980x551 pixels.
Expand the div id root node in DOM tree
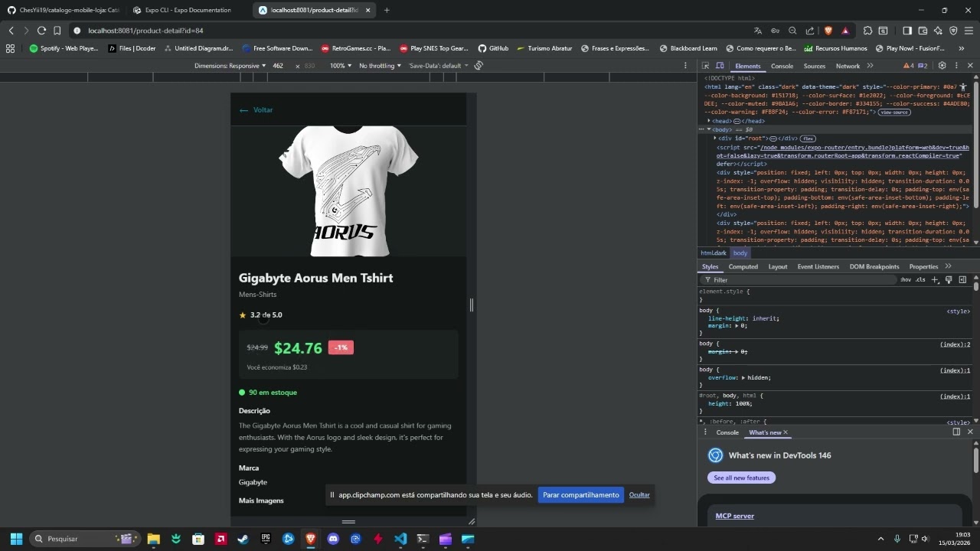click(x=715, y=139)
